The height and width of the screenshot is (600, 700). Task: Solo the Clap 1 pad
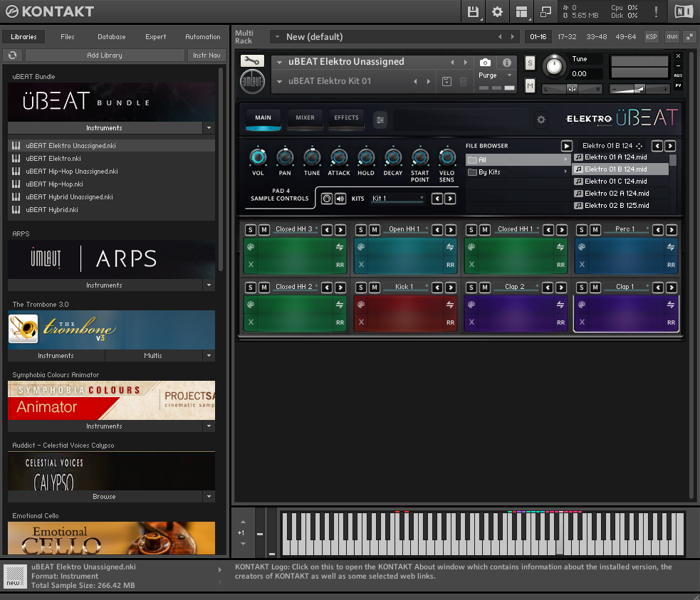pyautogui.click(x=582, y=288)
